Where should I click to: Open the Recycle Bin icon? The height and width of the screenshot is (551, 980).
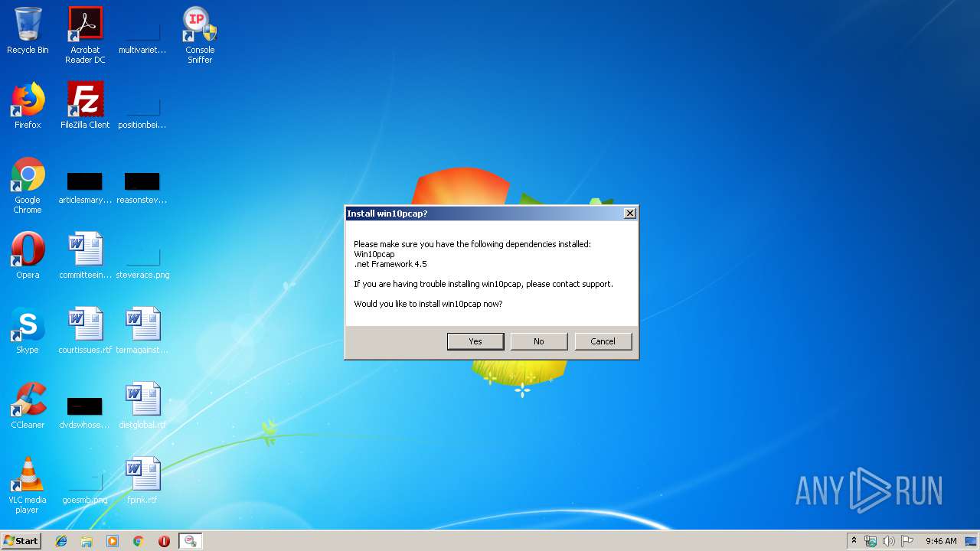point(28,31)
